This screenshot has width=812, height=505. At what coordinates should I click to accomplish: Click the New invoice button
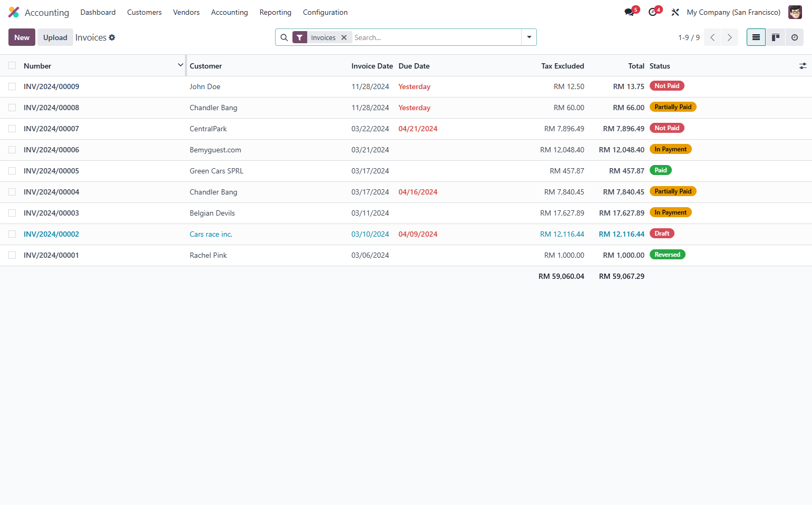pos(22,37)
